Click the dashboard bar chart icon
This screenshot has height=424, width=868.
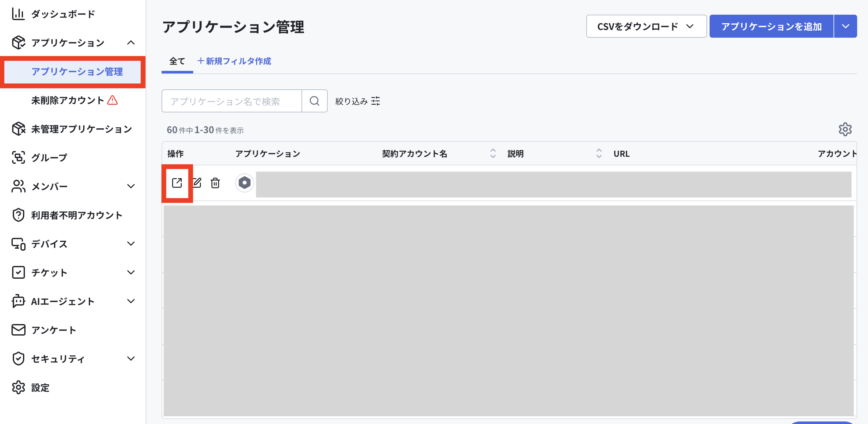(18, 14)
